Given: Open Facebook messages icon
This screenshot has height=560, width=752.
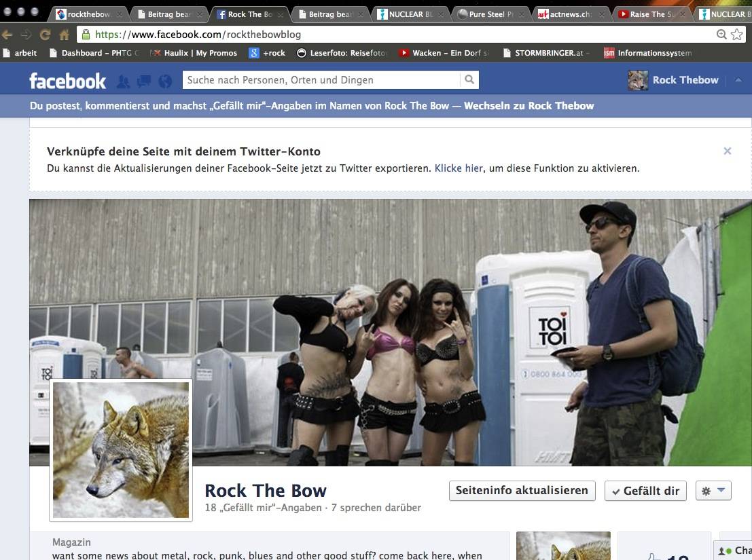Looking at the screenshot, I should pyautogui.click(x=144, y=81).
